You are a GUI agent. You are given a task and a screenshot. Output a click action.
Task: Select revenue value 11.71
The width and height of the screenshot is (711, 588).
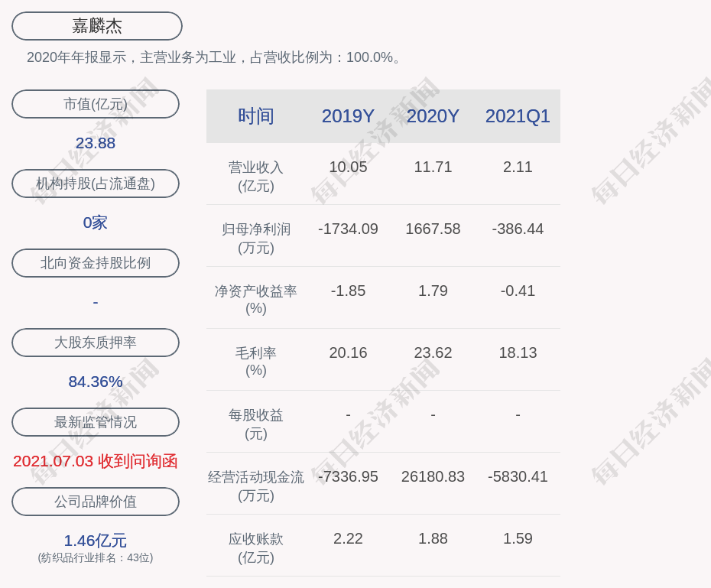click(433, 167)
